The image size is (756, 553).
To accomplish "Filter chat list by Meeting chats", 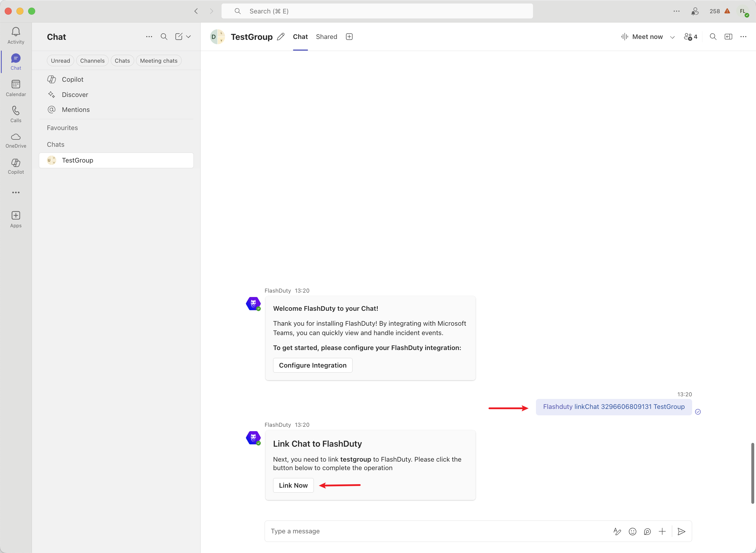I will (159, 61).
